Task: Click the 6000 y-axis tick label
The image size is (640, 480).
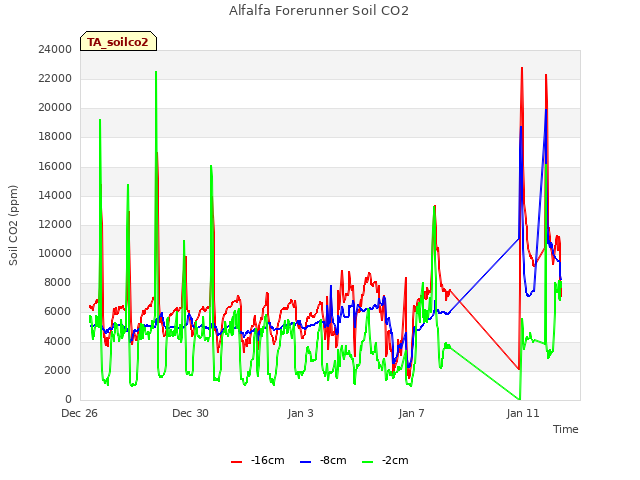Action: [58, 312]
